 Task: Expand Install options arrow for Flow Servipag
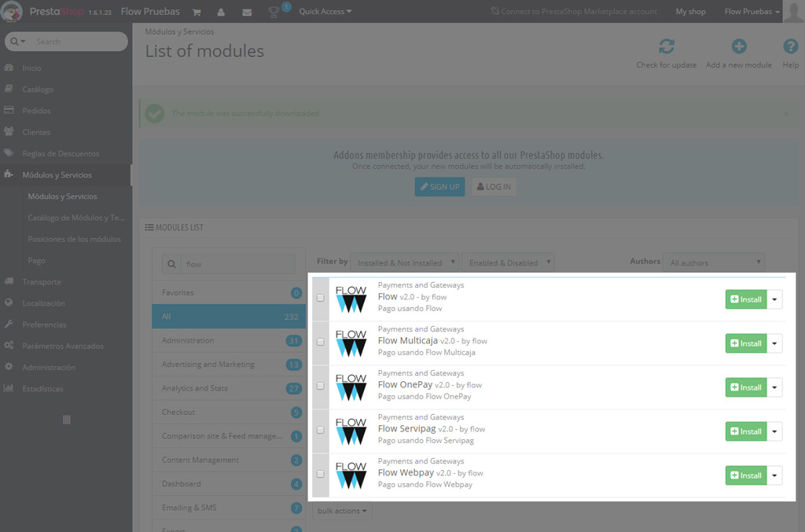pyautogui.click(x=774, y=432)
